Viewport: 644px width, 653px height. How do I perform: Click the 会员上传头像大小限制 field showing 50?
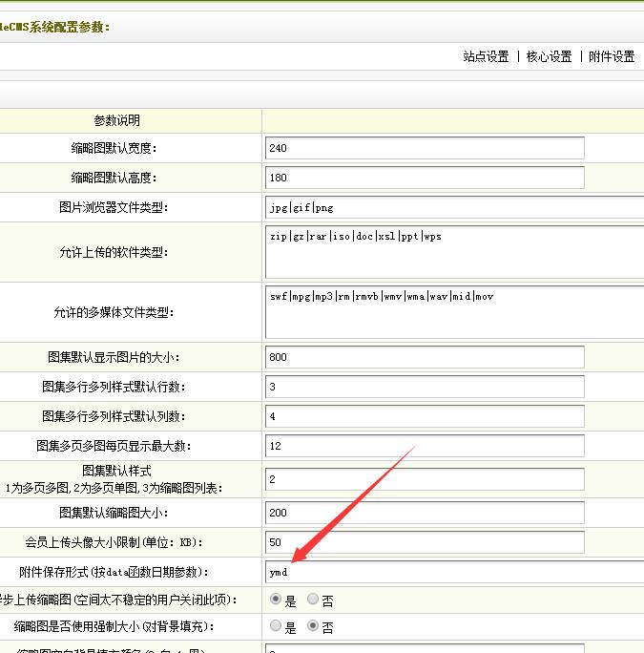point(425,542)
